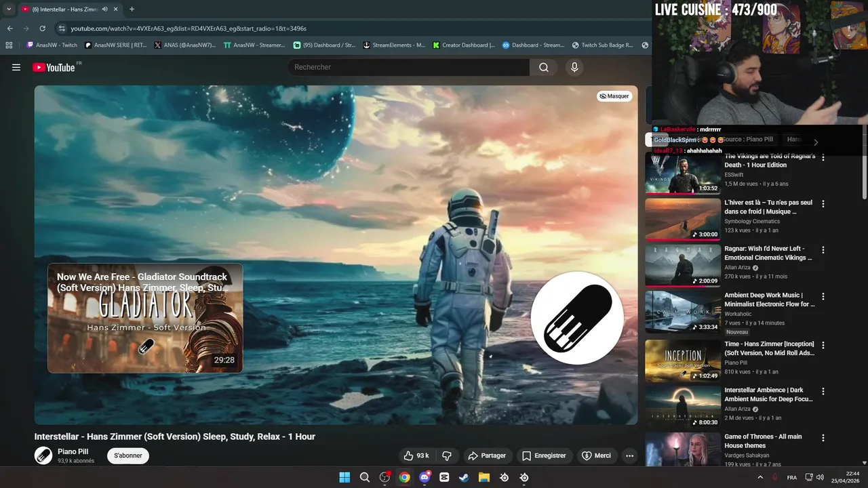Open the Creator Dashboard bookmark
868x488 pixels.
[464, 45]
